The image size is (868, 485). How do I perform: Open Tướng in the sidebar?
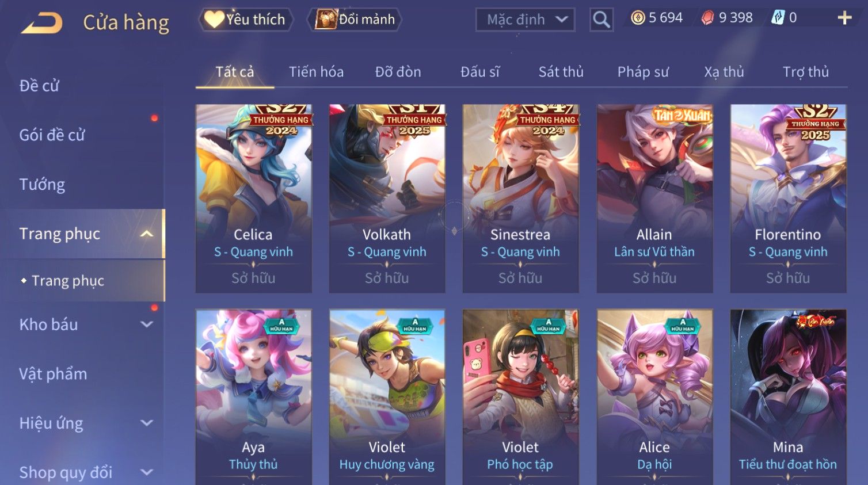click(42, 184)
